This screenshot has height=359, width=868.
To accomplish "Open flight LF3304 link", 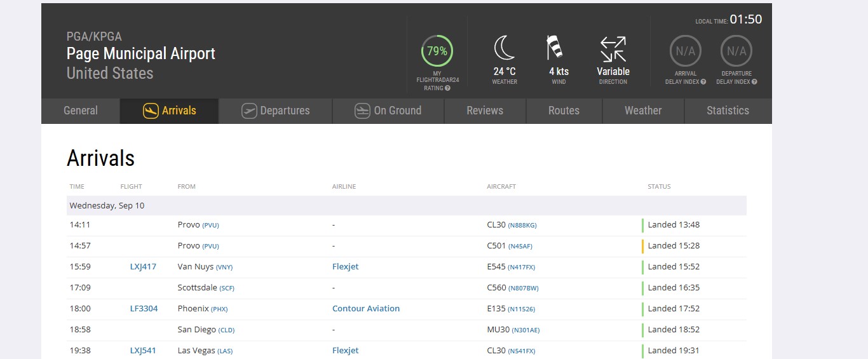I will (144, 309).
